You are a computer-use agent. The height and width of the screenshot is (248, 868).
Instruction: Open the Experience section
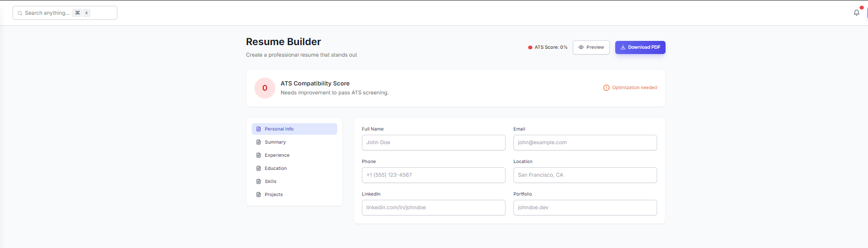coord(294,155)
